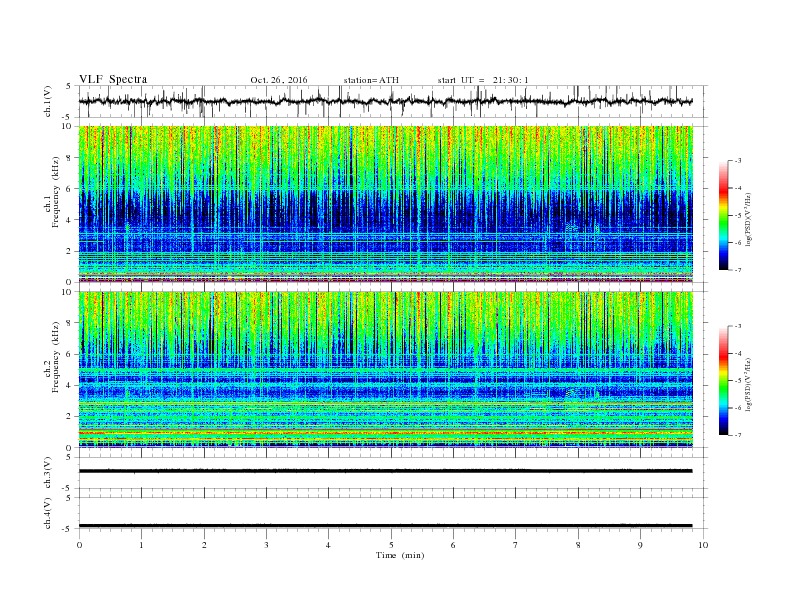Click the time axis tick label "8"
The height and width of the screenshot is (612, 792).
pos(578,545)
